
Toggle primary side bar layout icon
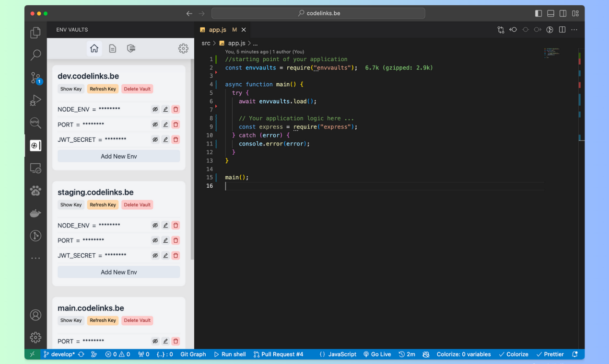(539, 13)
